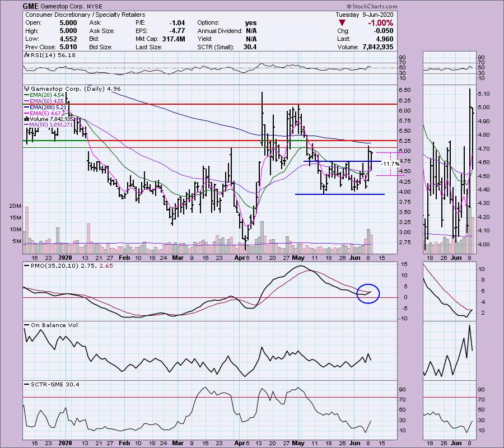Click the Volume legend entry in the price chart

pos(49,119)
